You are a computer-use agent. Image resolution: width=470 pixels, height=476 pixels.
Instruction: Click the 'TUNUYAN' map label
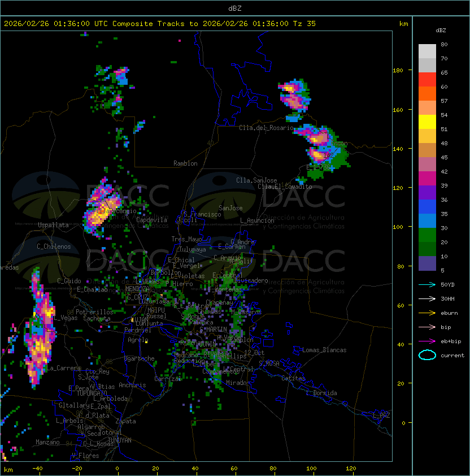pyautogui.click(x=120, y=440)
